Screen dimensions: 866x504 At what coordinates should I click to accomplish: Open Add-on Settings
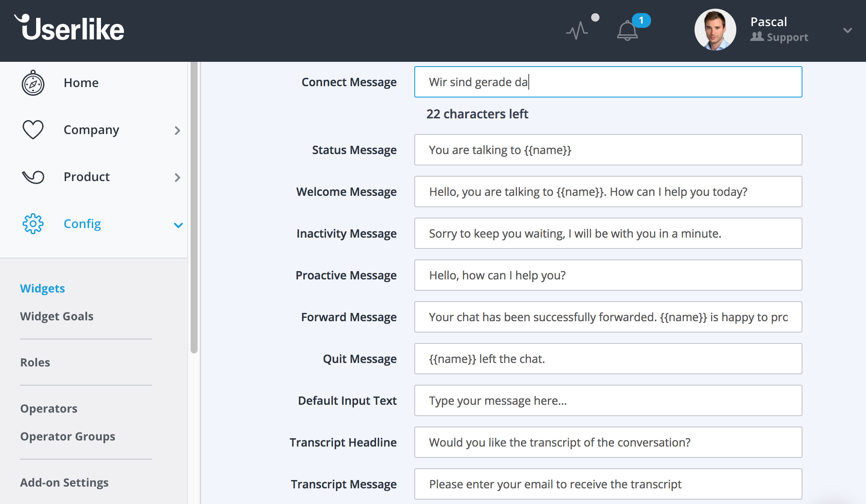tap(64, 483)
